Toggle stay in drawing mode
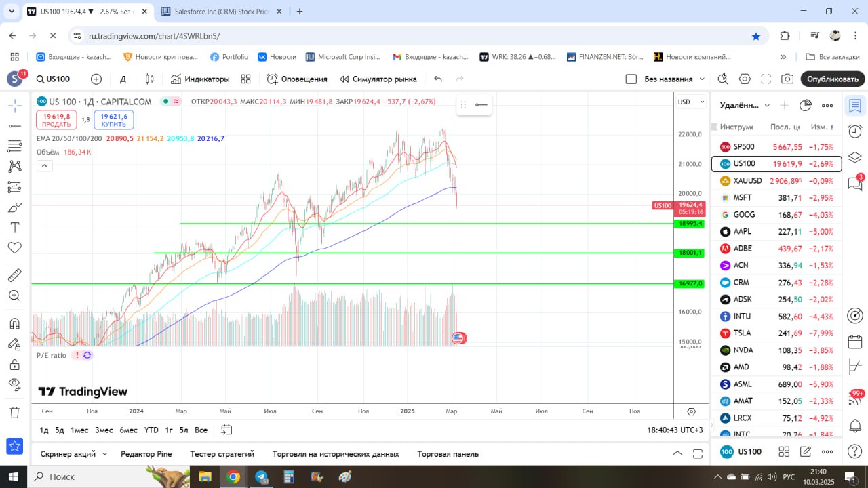This screenshot has height=488, width=868. [x=14, y=344]
